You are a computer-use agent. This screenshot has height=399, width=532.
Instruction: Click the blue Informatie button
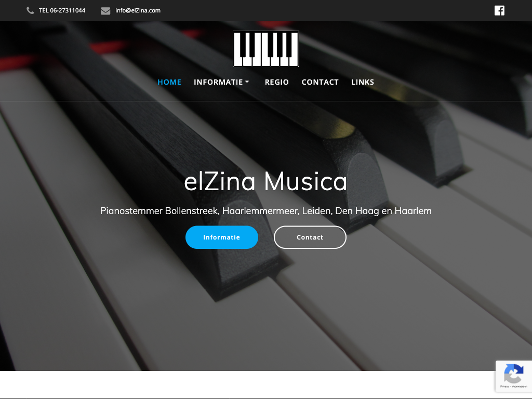click(221, 237)
